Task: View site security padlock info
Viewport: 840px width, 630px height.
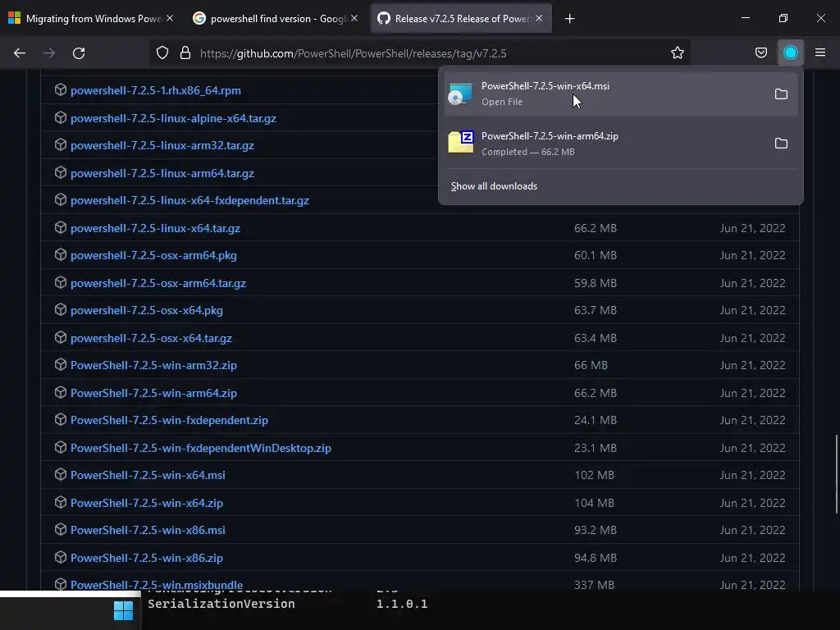Action: tap(185, 53)
